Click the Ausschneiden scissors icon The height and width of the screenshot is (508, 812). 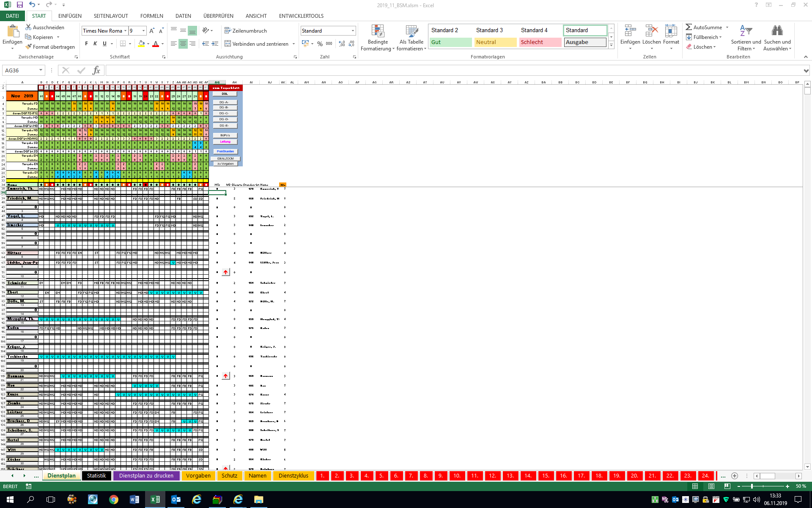(x=28, y=27)
